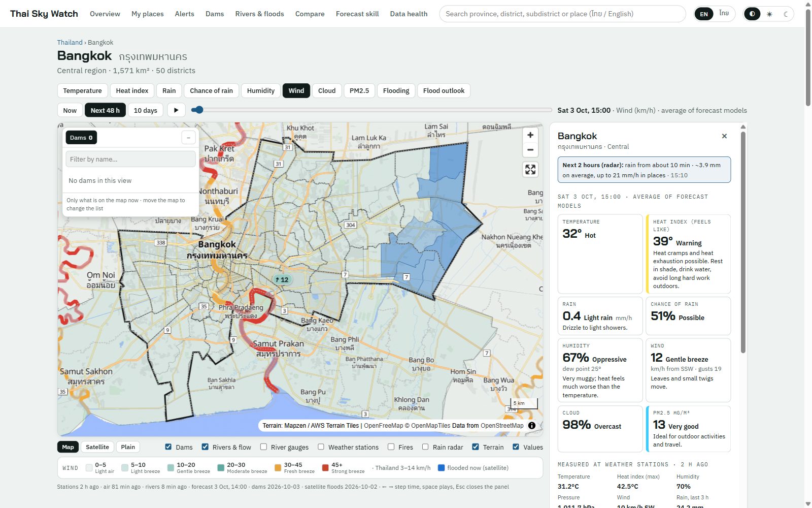Zoom in on the map

530,135
